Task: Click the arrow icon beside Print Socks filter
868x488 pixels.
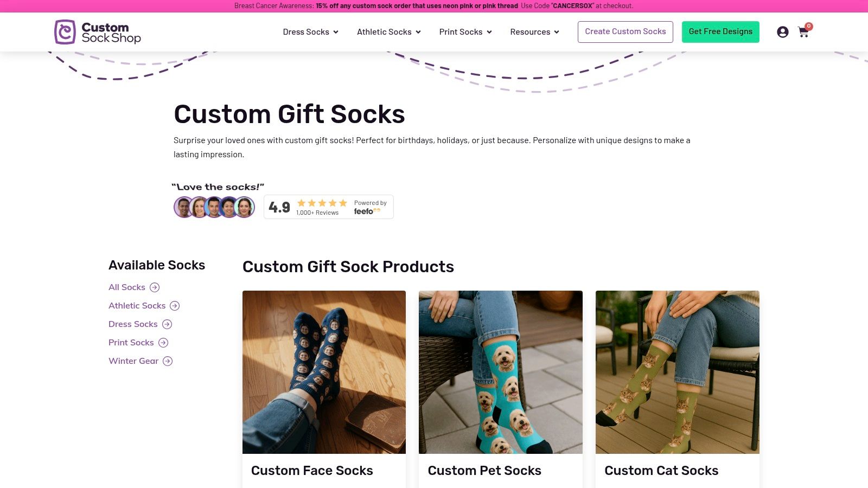Action: pyautogui.click(x=162, y=342)
